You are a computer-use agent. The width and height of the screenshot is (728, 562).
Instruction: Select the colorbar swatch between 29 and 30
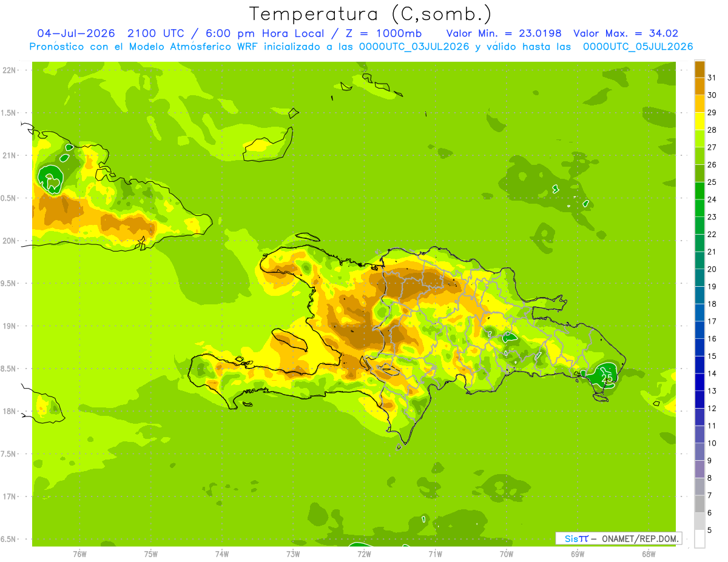click(x=699, y=104)
